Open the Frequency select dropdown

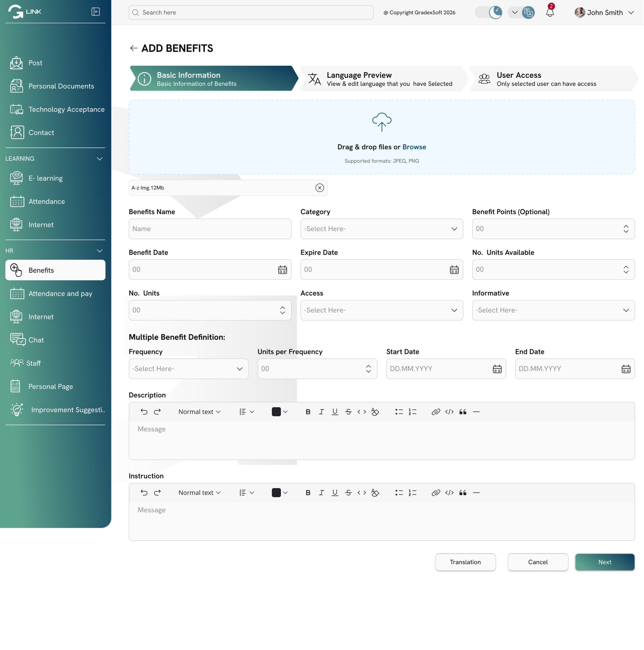[189, 369]
